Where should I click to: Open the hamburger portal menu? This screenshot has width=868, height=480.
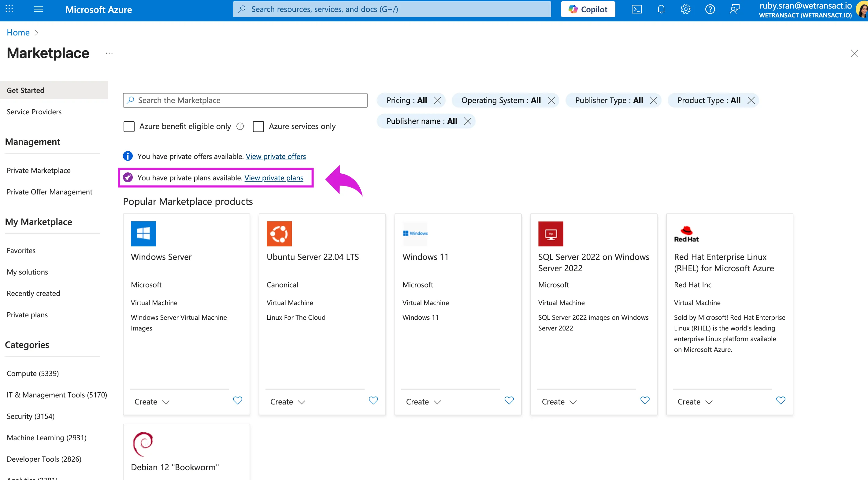(39, 9)
